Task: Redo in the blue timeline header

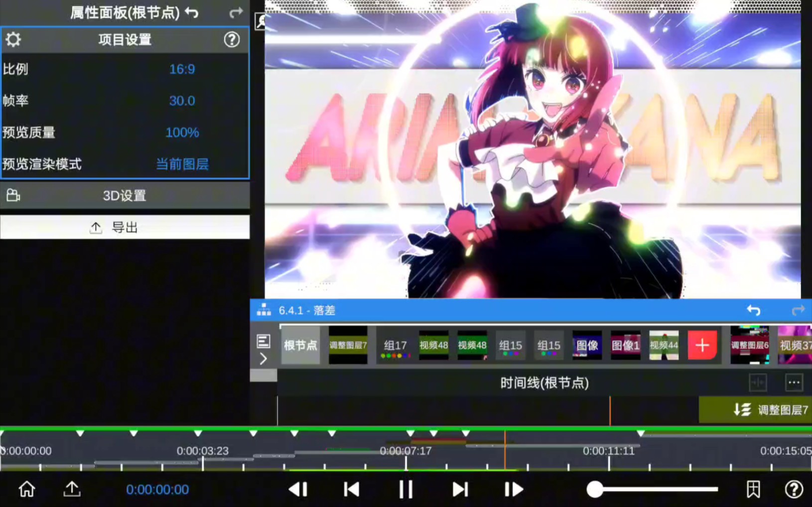Action: (798, 310)
